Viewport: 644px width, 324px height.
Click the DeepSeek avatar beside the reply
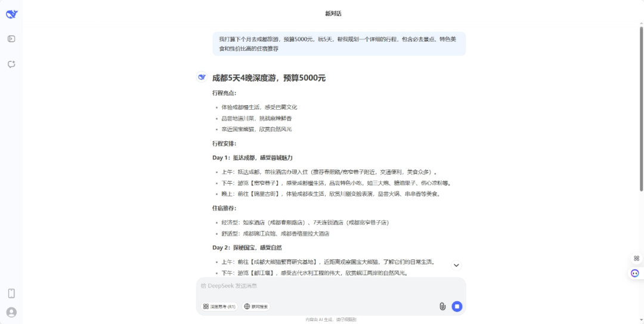[202, 77]
